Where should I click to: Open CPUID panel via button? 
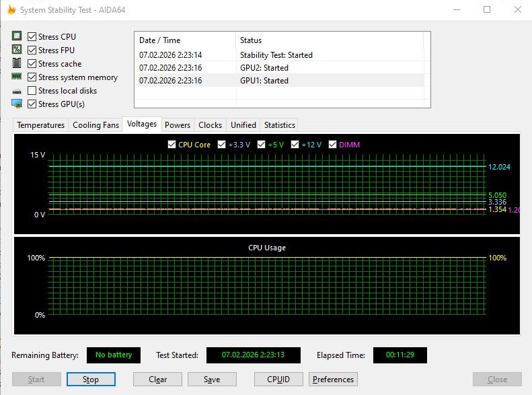pos(278,380)
